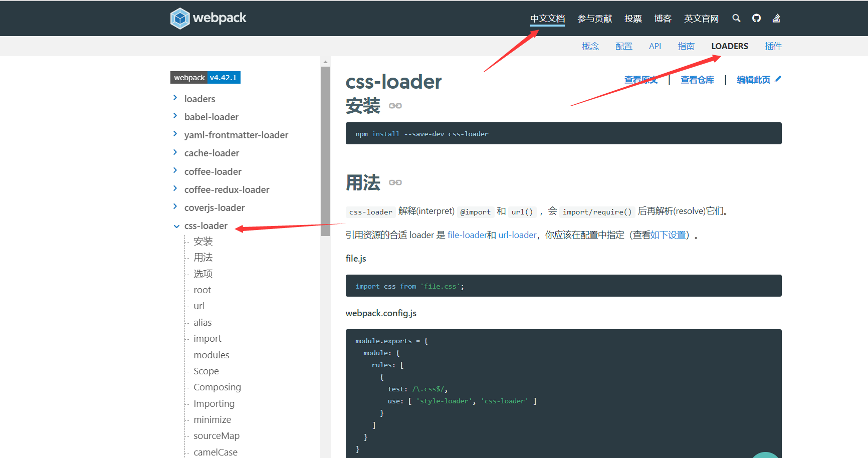This screenshot has width=868, height=458.
Task: Open babel-loader in the sidebar
Action: (x=211, y=117)
